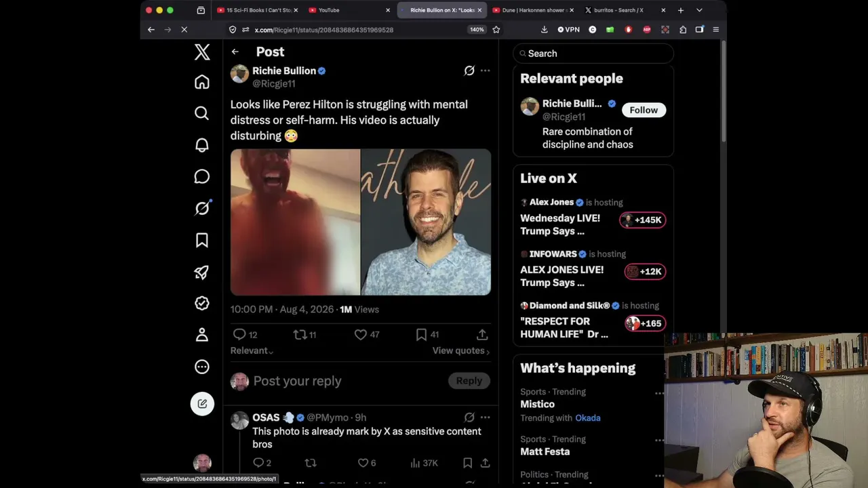868x488 pixels.
Task: Open the left blurred red photo
Action: [x=295, y=222]
